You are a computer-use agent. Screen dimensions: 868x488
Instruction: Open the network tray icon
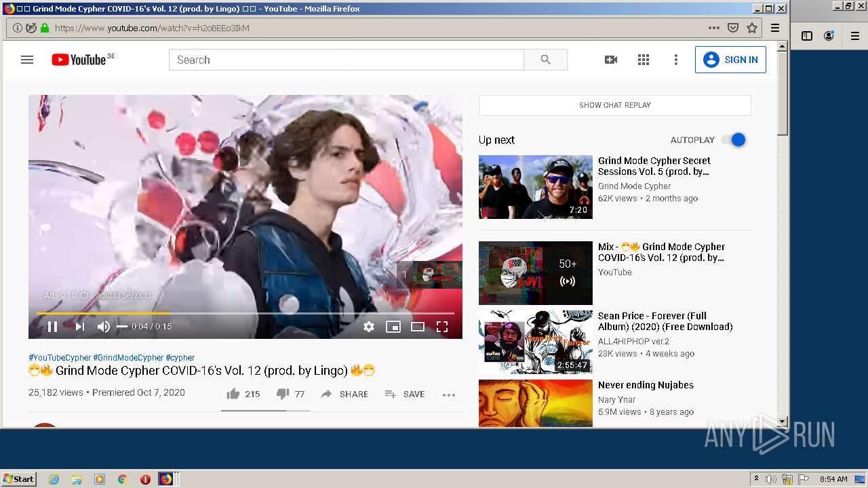pyautogui.click(x=787, y=479)
